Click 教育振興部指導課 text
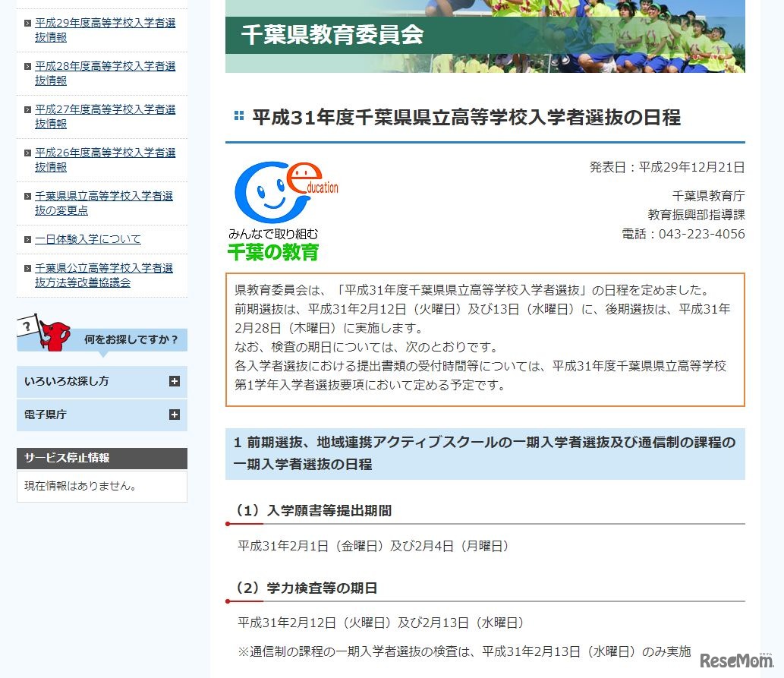Screen dimensions: 784x678 click(696, 215)
